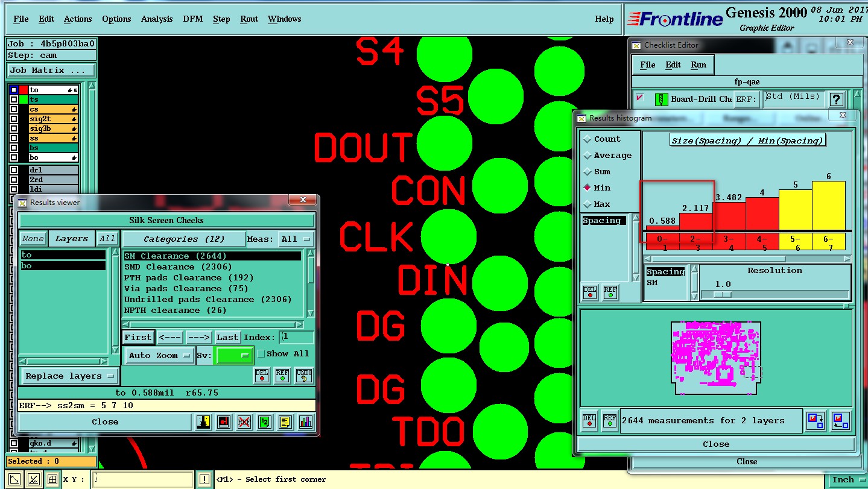Select 'NPTH clearance (26)' category
Image resolution: width=868 pixels, height=489 pixels.
pos(175,311)
